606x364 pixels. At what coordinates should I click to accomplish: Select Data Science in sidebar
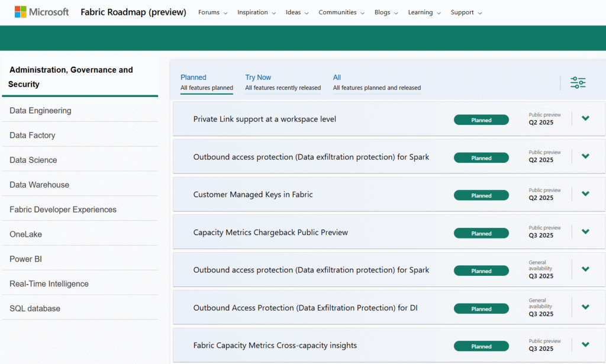click(x=80, y=160)
